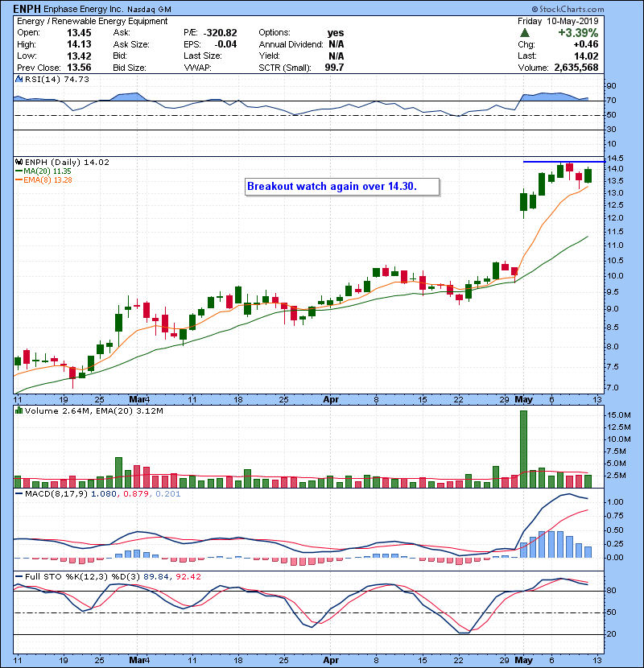Click the date Friday 10-May-2019
Image resolution: width=644 pixels, height=668 pixels.
[x=558, y=21]
